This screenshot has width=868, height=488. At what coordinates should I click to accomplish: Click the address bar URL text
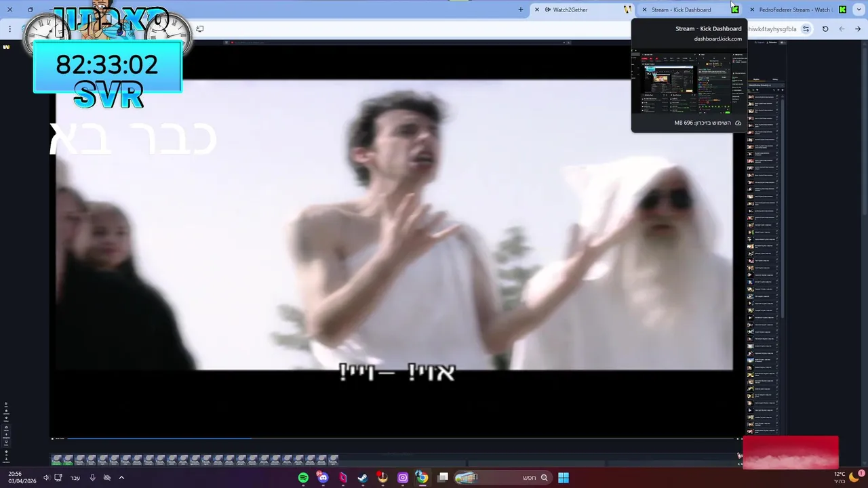772,29
